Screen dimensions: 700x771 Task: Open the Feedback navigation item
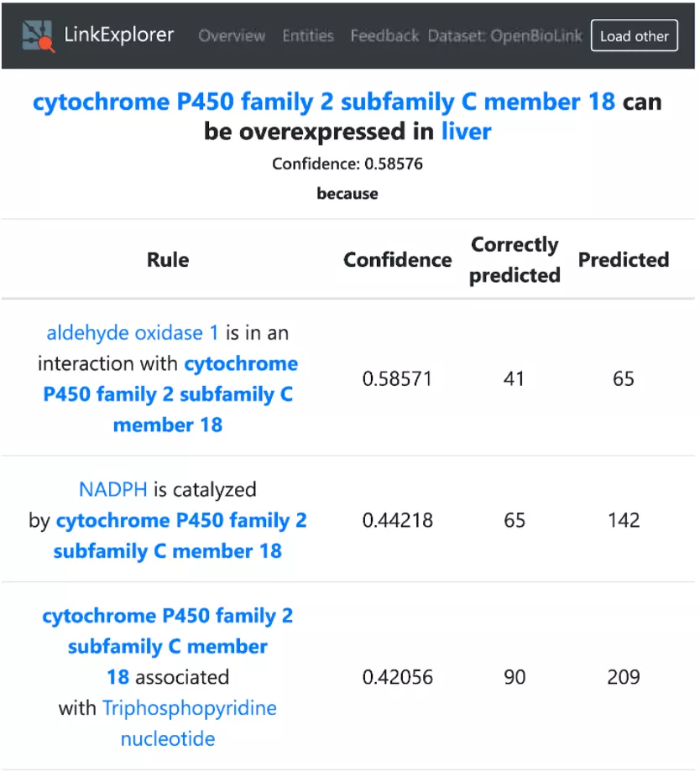click(x=384, y=36)
